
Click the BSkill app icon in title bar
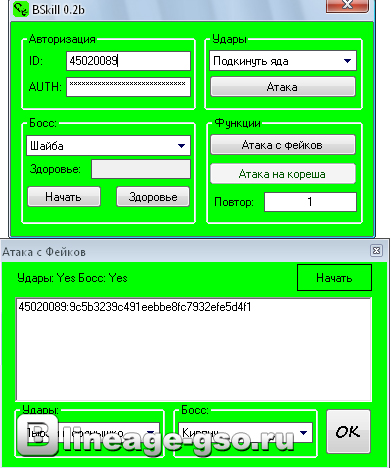click(x=21, y=9)
